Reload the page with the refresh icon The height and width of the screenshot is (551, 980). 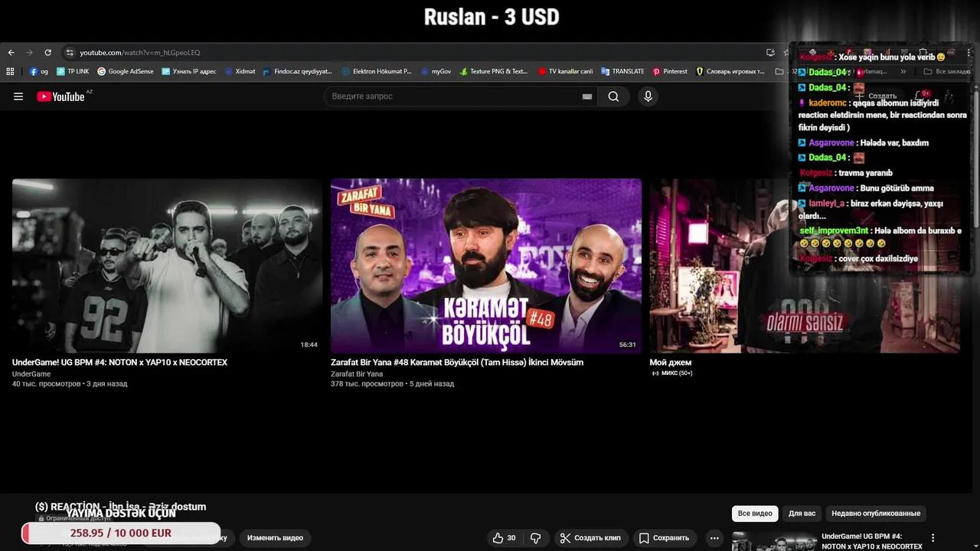(47, 53)
